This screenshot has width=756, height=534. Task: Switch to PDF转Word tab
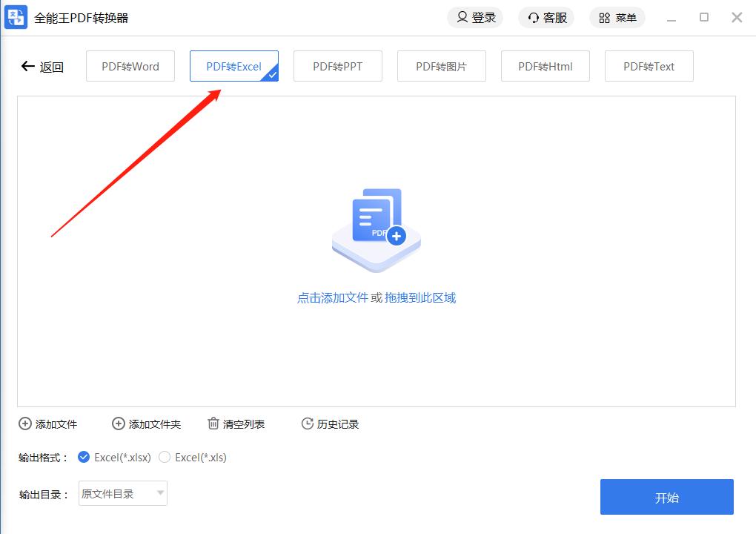[x=130, y=66]
